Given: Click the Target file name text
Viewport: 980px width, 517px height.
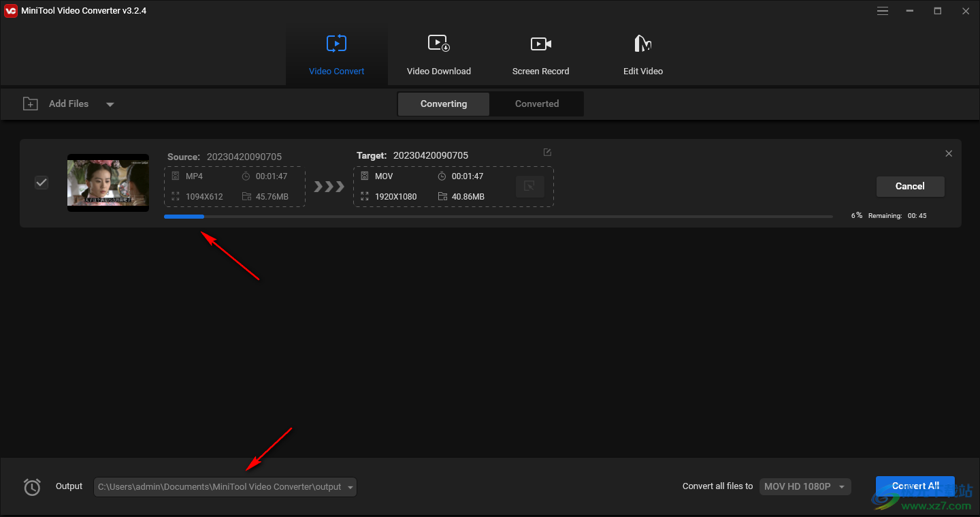Looking at the screenshot, I should tap(431, 155).
